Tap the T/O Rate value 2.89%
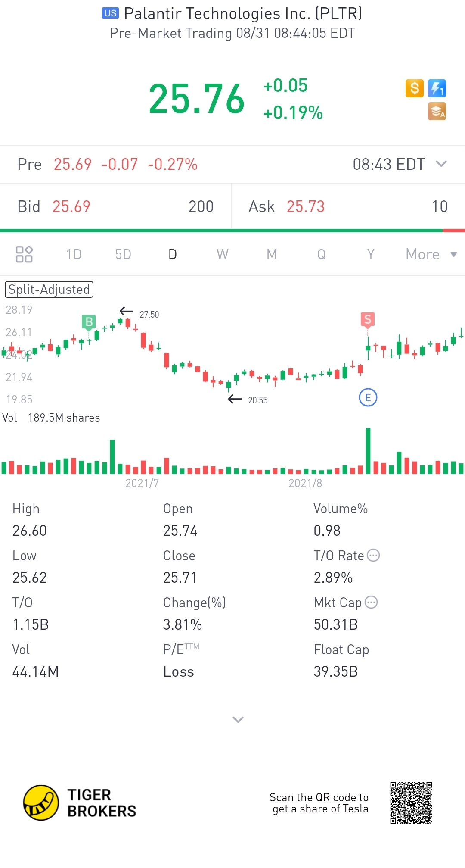465x868 pixels. point(333,578)
